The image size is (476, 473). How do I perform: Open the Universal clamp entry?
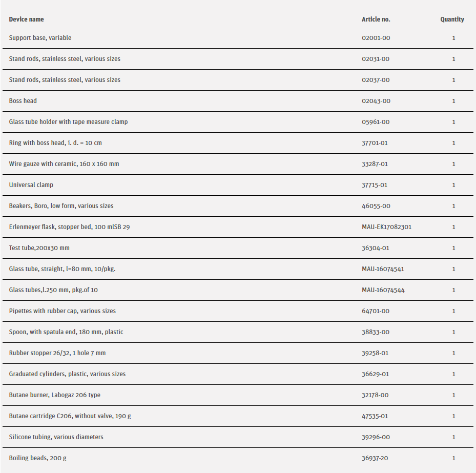point(31,185)
